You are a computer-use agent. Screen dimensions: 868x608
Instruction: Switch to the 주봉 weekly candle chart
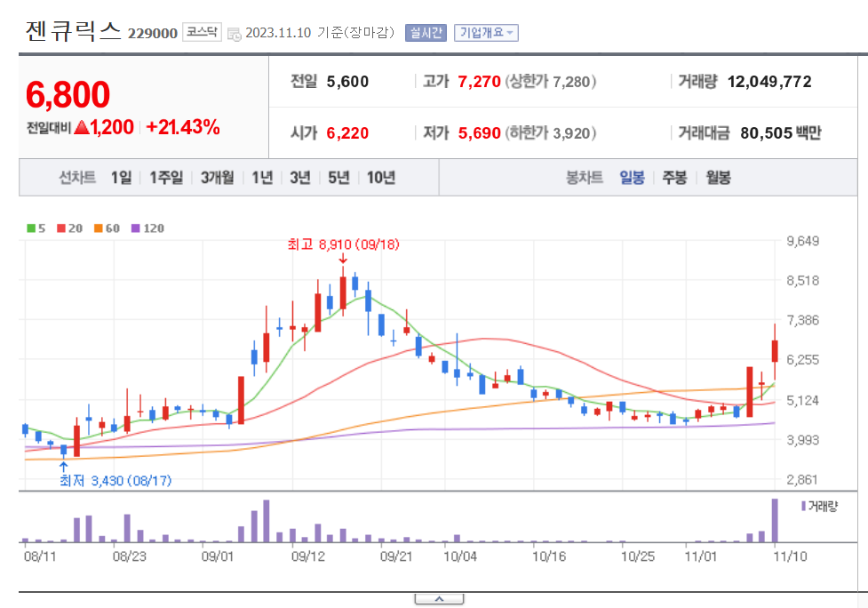click(x=674, y=178)
